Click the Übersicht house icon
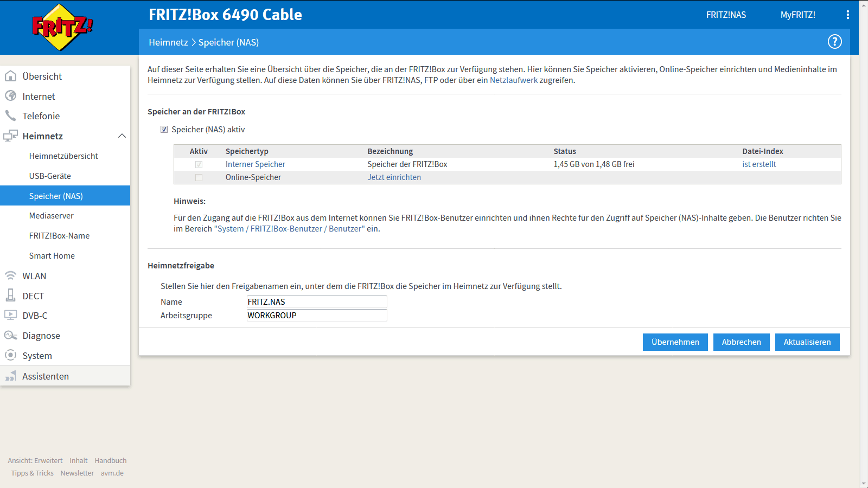 tap(10, 76)
